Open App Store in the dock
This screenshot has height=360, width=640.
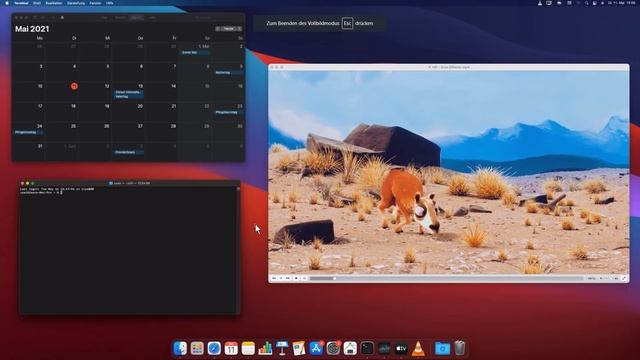pos(316,348)
